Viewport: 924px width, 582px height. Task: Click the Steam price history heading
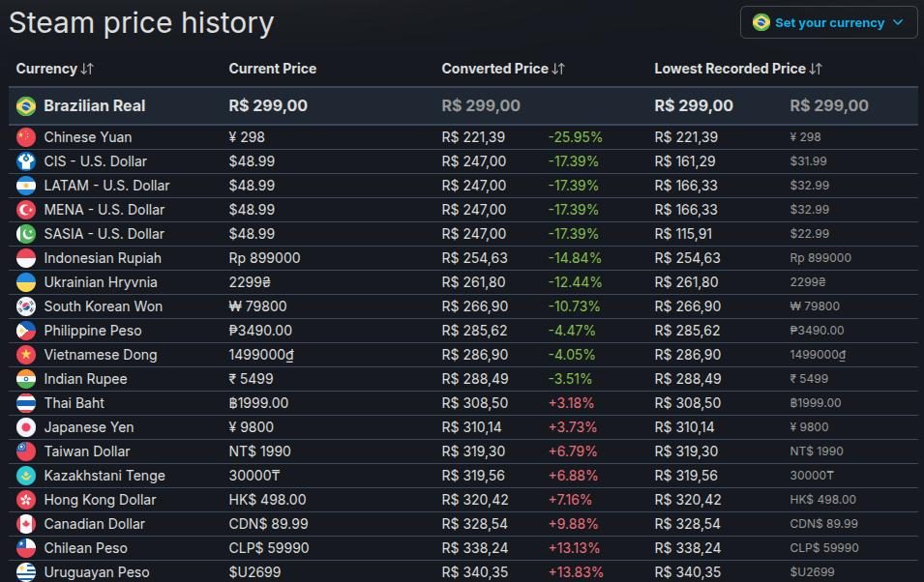(x=141, y=23)
